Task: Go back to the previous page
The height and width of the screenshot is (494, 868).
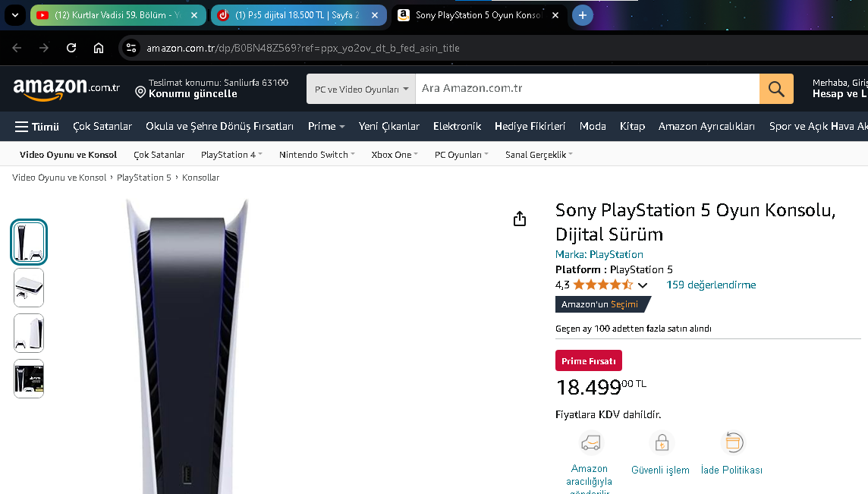Action: (x=17, y=48)
